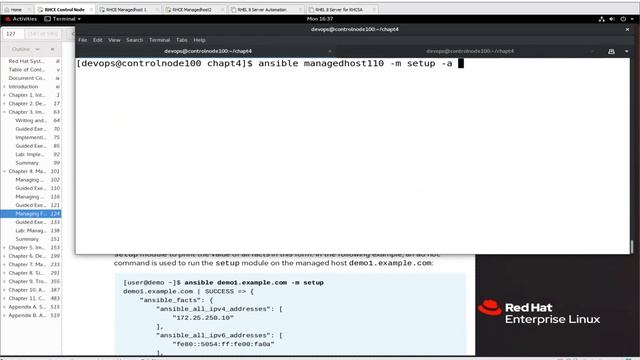This screenshot has width=640, height=360.
Task: Collapse the Chapter 3 outline entry
Action: [4, 112]
